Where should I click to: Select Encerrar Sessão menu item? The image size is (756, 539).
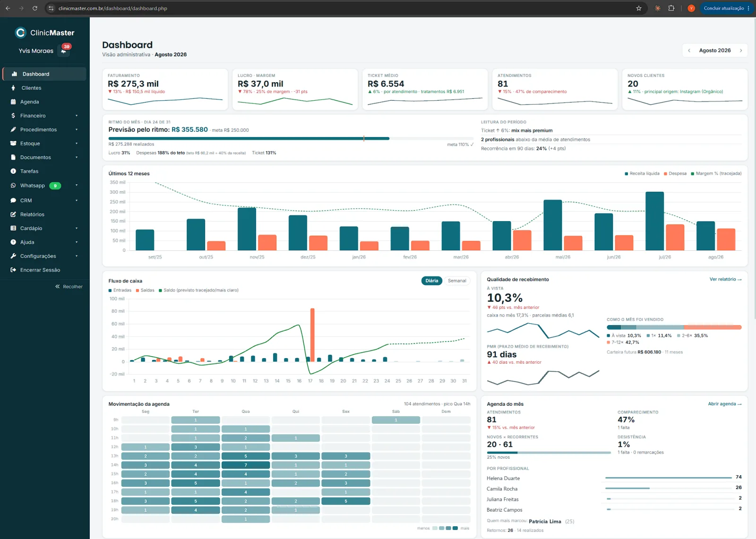click(x=44, y=270)
